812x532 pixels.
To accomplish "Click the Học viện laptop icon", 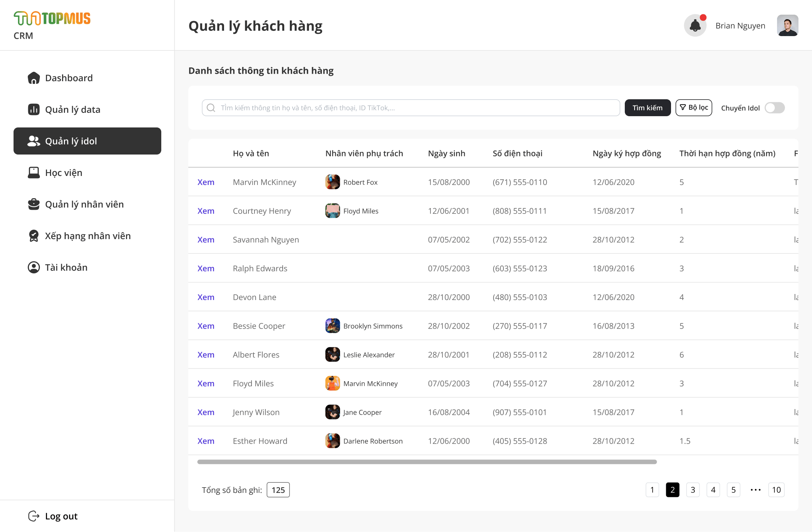I will [33, 173].
